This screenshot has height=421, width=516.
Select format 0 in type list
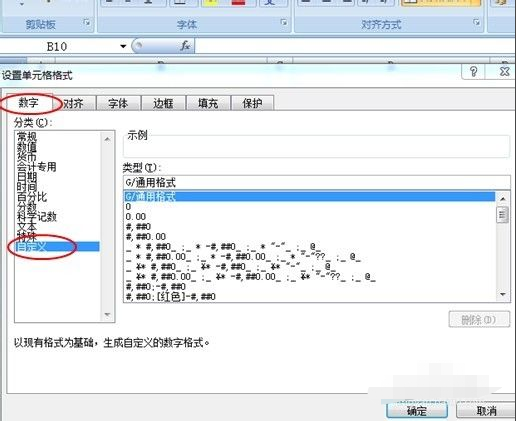point(309,207)
